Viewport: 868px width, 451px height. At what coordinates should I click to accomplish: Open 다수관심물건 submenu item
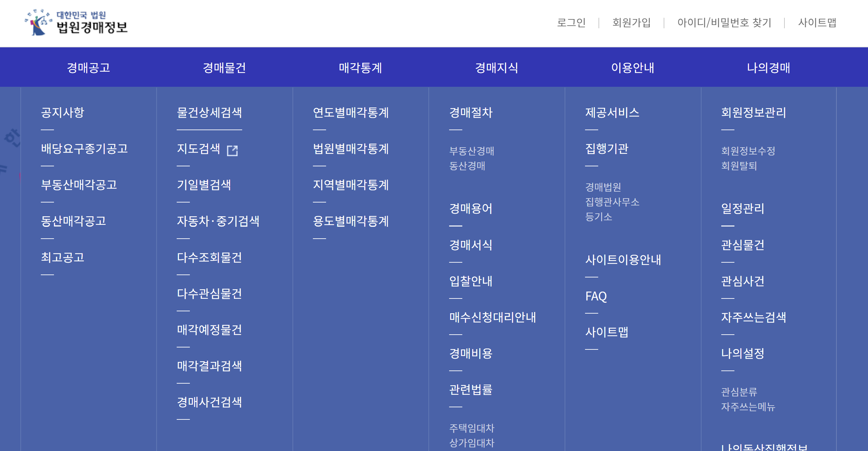209,293
